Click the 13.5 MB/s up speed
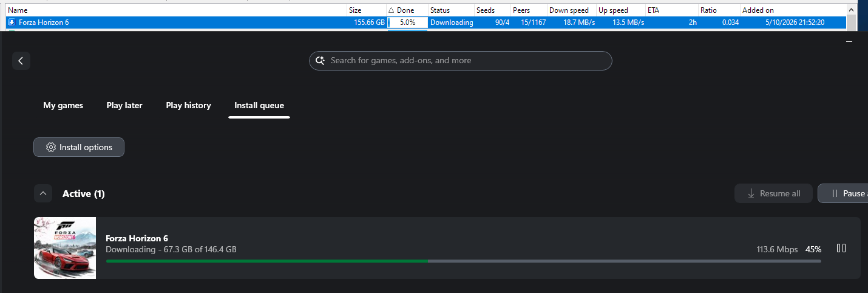868x293 pixels. pyautogui.click(x=628, y=22)
